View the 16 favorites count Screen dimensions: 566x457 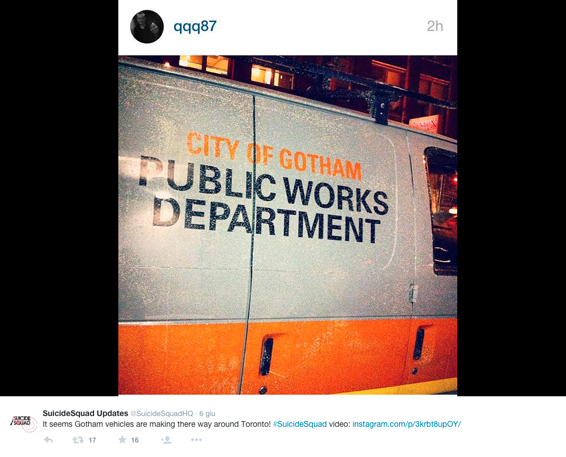[135, 440]
